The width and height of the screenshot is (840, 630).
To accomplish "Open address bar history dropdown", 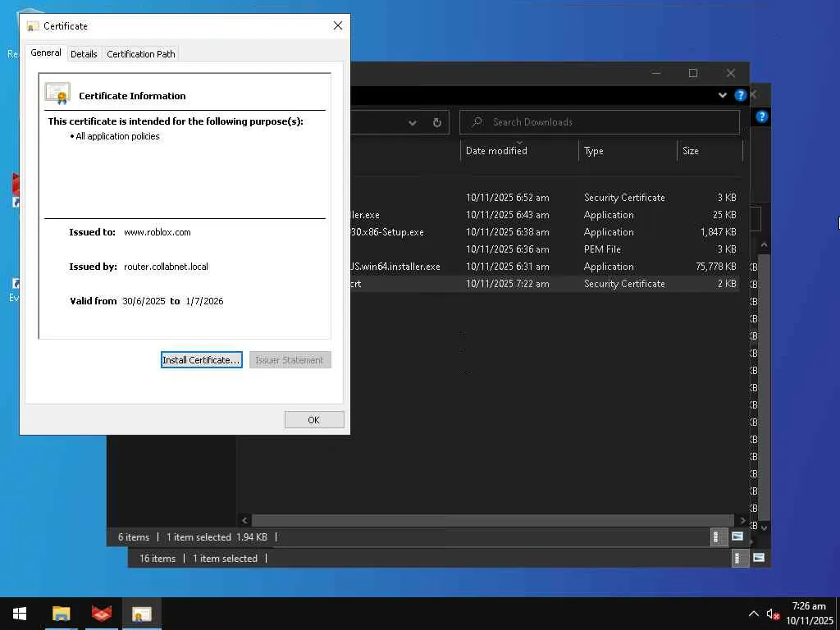I will point(413,123).
